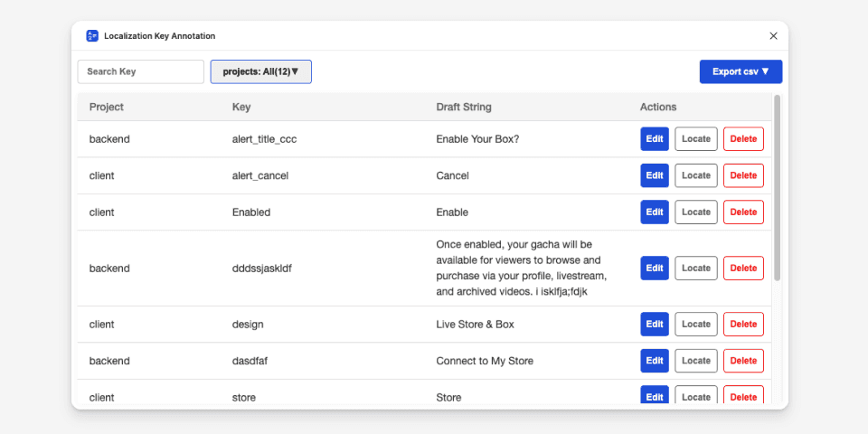Click the 'Enable' draft string
The width and height of the screenshot is (868, 434).
tap(452, 212)
